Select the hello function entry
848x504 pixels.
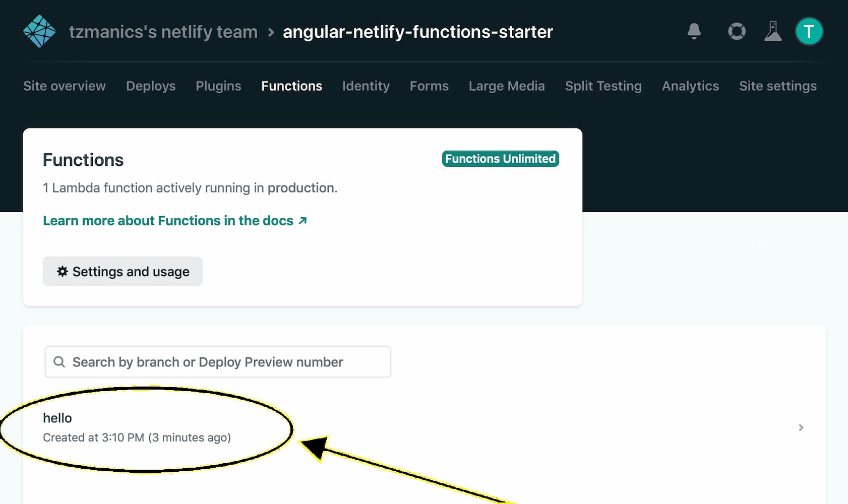57,418
